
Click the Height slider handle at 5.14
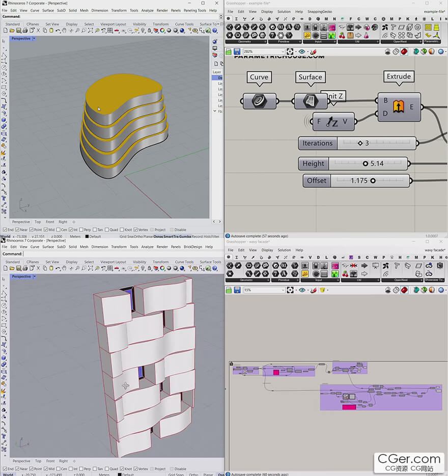tap(366, 163)
